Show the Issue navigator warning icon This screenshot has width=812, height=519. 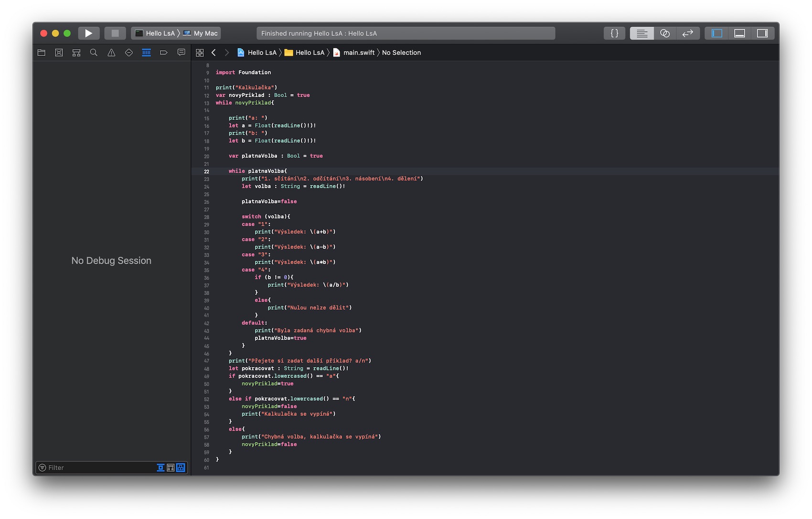(x=111, y=53)
